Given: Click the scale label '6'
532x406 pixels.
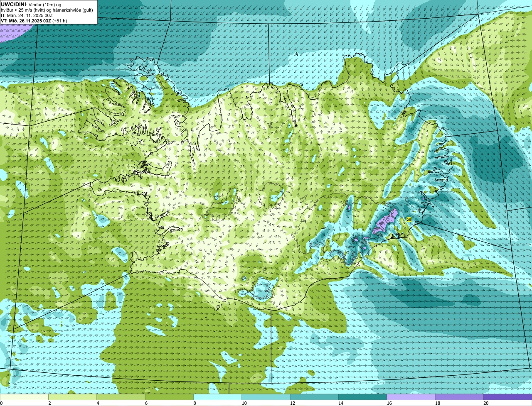Looking at the screenshot, I should [x=146, y=403].
